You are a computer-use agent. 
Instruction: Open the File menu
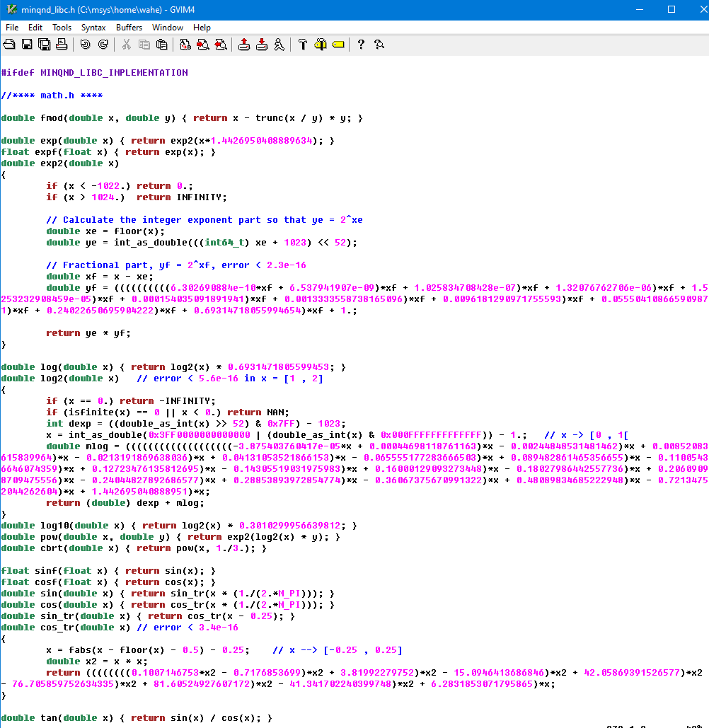12,28
